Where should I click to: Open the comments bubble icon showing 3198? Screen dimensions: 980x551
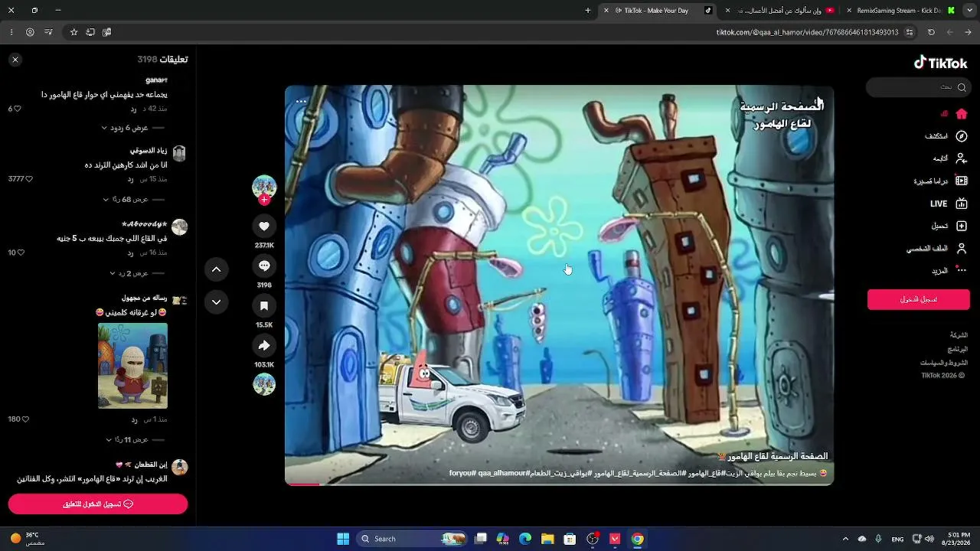tap(264, 266)
